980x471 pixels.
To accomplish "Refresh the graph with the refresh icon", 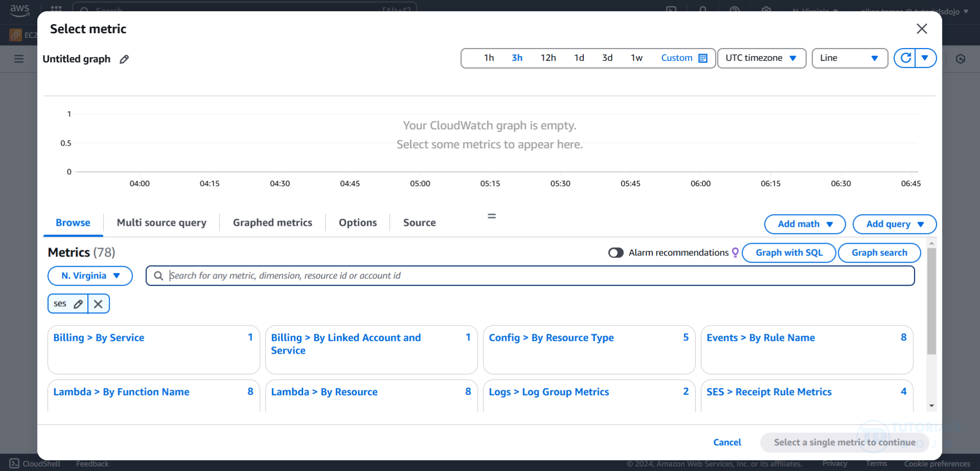I will (x=905, y=58).
